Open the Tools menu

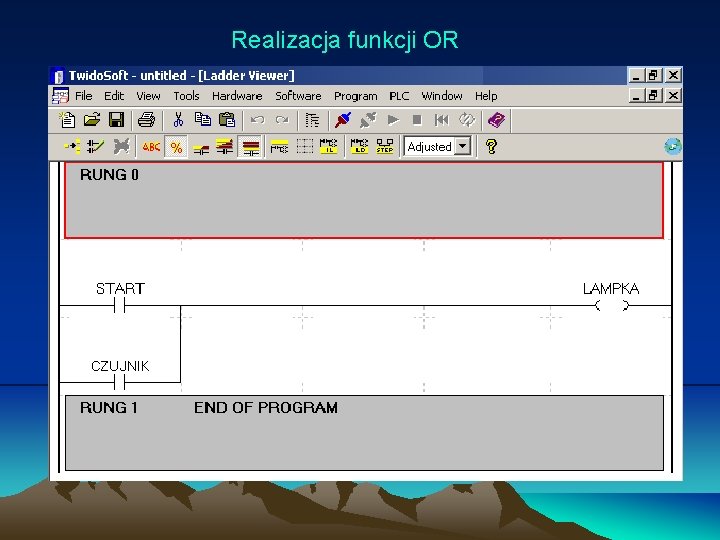186,96
